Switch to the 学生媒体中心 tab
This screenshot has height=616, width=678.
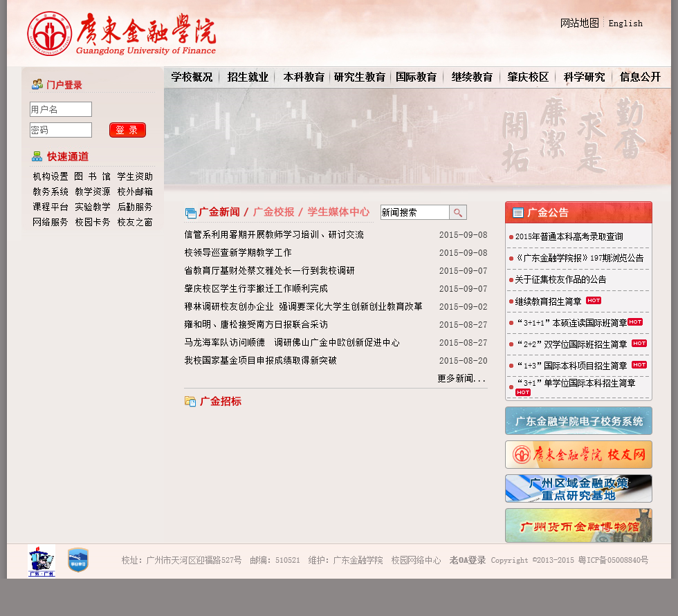coord(338,212)
